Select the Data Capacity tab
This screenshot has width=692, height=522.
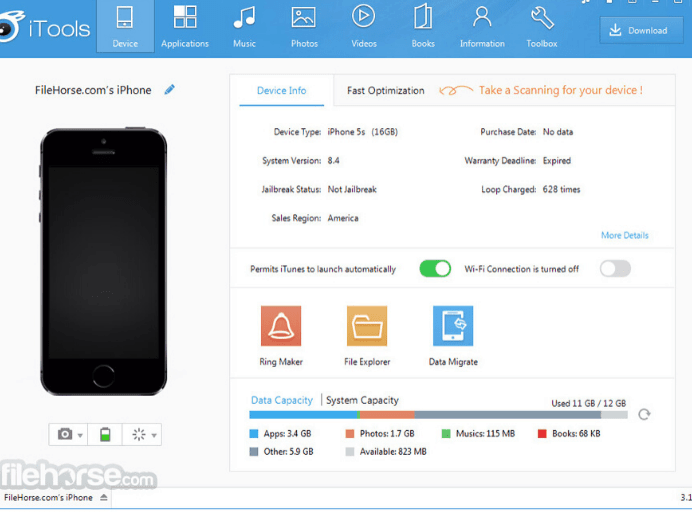(x=282, y=400)
